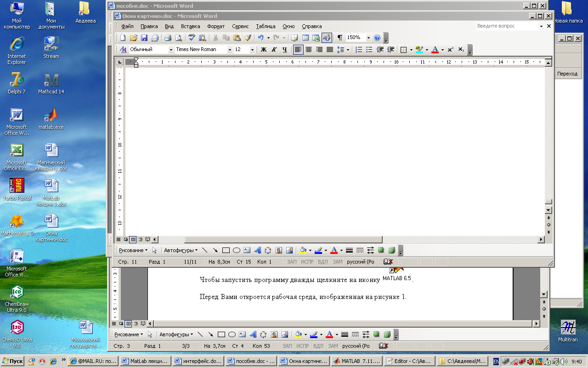Screen dimensions: 588x368
Task: Click the blue Help question mark icon
Action: (x=377, y=38)
